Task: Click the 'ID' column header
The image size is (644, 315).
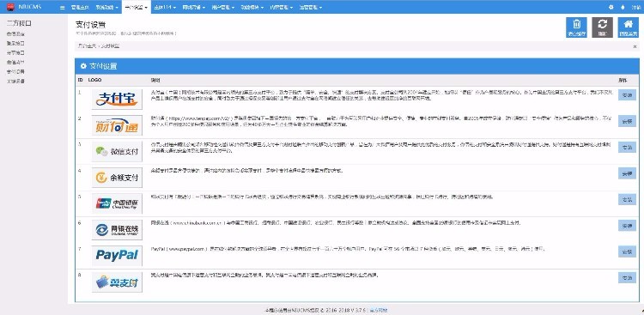Action: coord(81,80)
